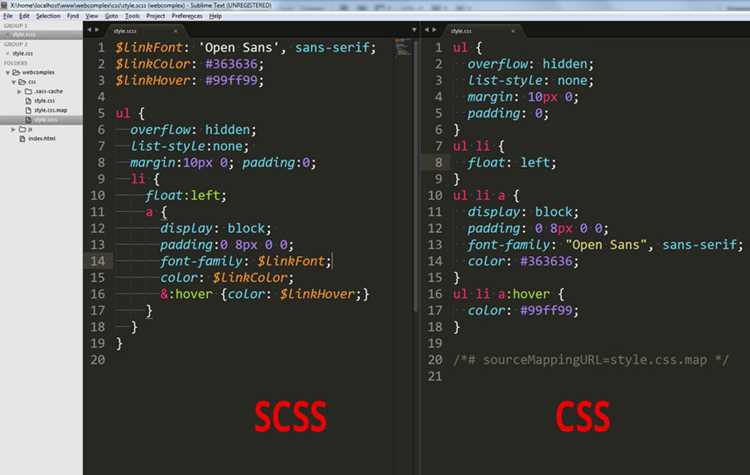Open the Tools menu
Screen dimensions: 750x475
point(132,16)
